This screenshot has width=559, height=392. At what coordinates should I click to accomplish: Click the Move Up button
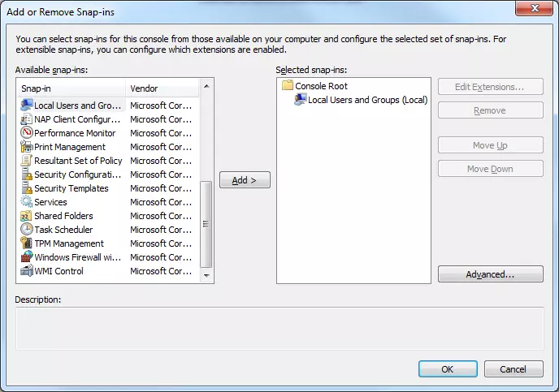tap(491, 145)
